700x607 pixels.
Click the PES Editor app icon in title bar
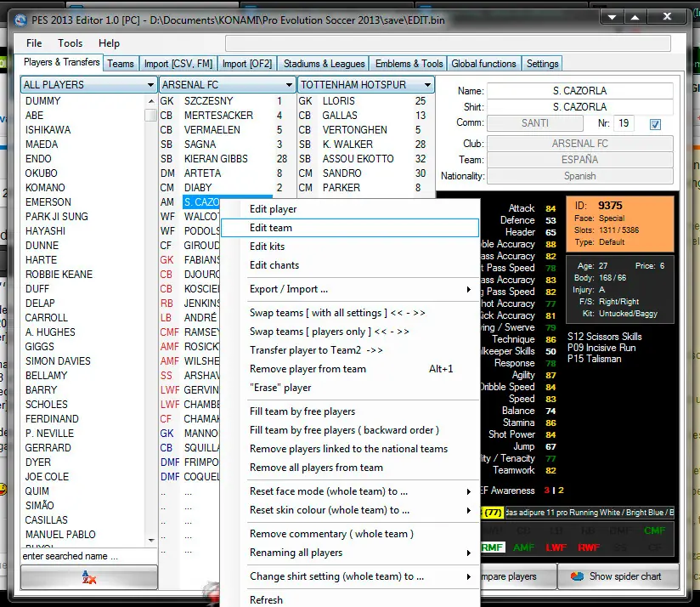point(20,20)
